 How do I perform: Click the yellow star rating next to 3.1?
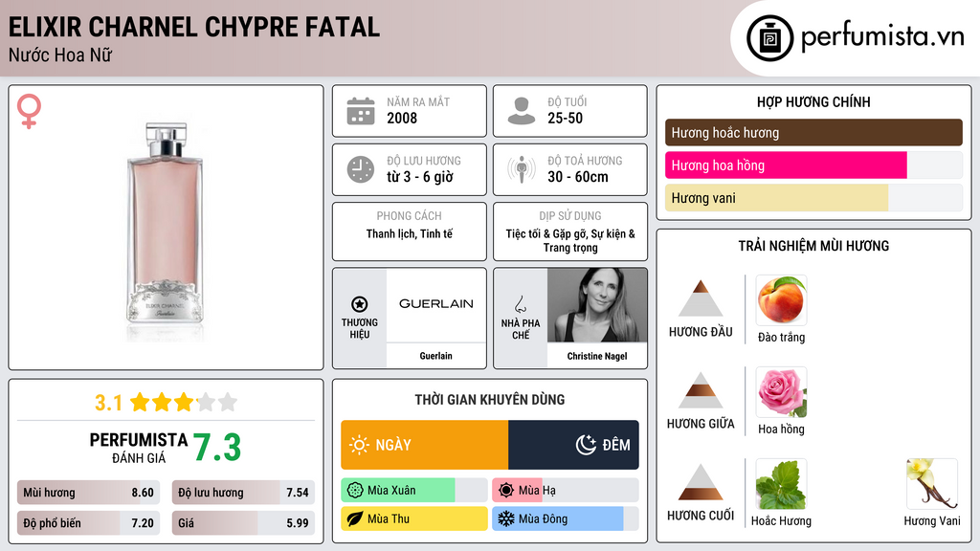(184, 402)
